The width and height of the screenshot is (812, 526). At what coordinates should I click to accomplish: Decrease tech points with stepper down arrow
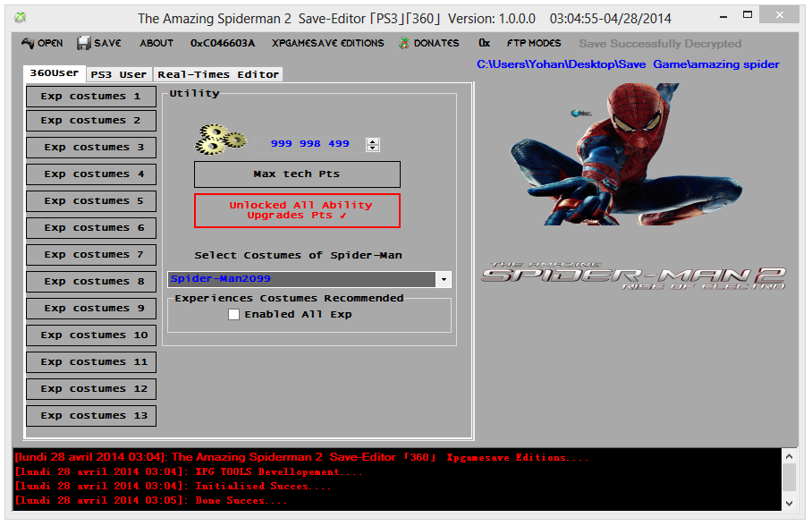click(x=373, y=148)
